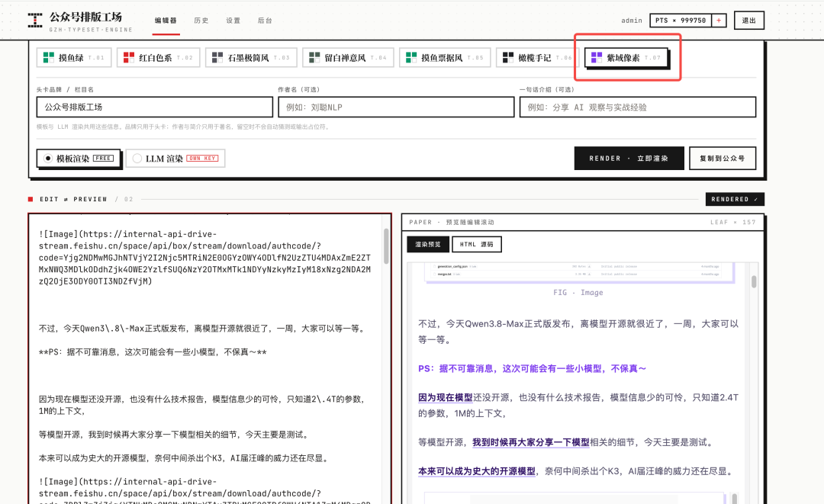Viewport: 824px width, 504px height.
Task: Click the 不过，今天Qwen3\.8 line in editor
Action: pyautogui.click(x=203, y=328)
